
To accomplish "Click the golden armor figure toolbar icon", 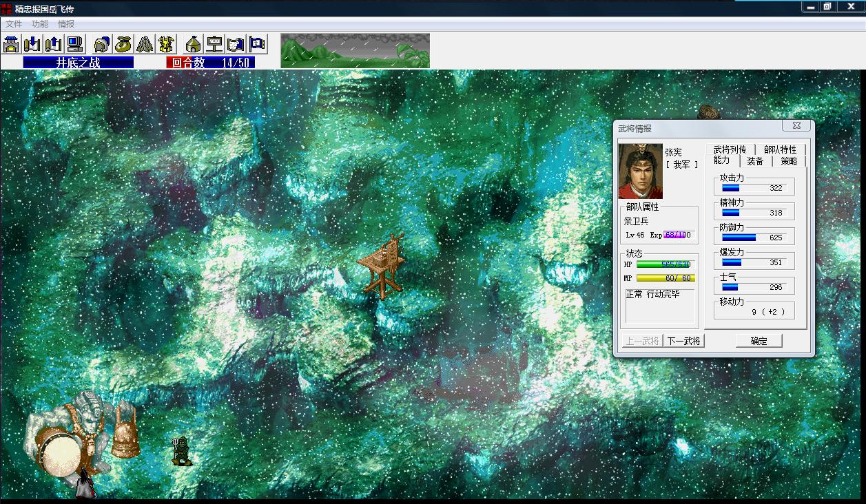I will [x=166, y=44].
